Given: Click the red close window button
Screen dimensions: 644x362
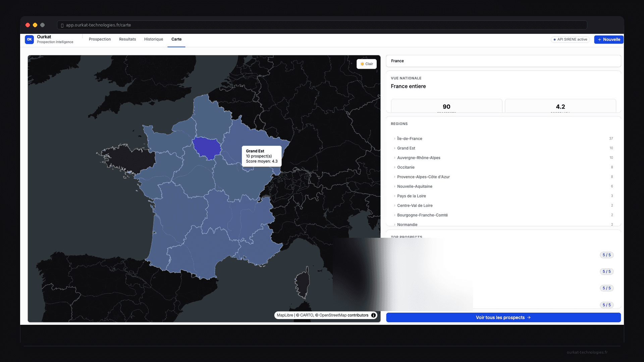Looking at the screenshot, I should click(x=28, y=25).
